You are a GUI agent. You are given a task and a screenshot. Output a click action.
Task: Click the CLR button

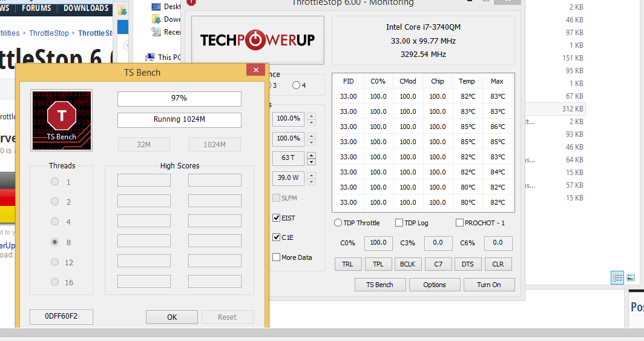click(x=498, y=264)
